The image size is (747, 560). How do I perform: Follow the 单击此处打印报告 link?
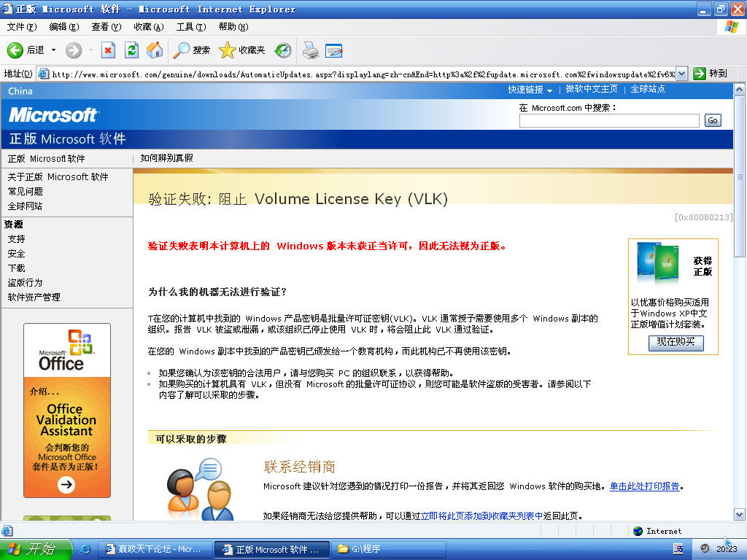tap(645, 486)
